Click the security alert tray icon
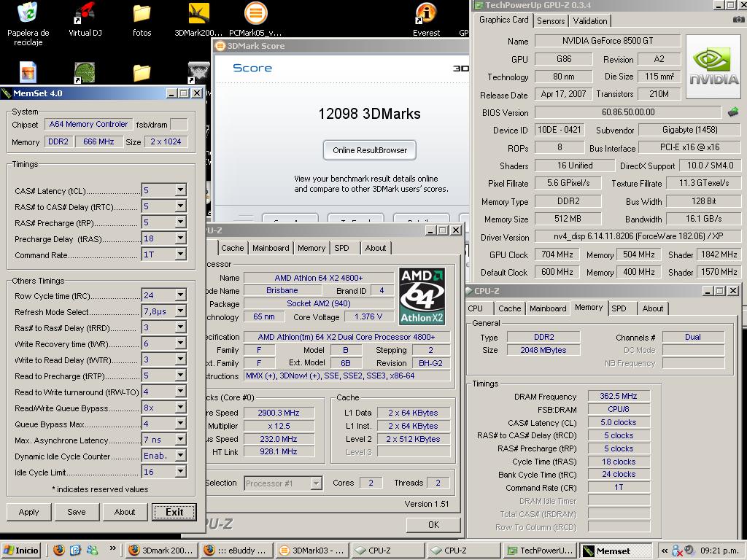The height and width of the screenshot is (560, 747). tap(677, 551)
